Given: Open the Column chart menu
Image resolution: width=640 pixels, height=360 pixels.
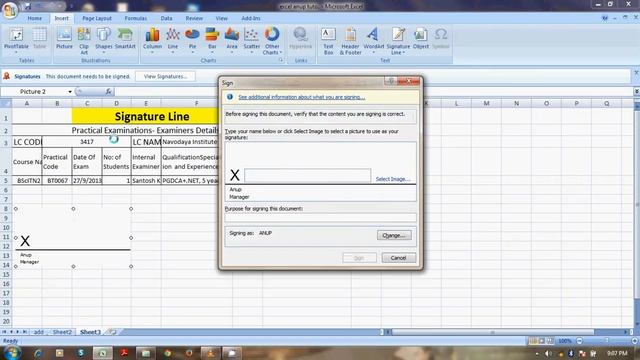Looking at the screenshot, I should point(152,41).
